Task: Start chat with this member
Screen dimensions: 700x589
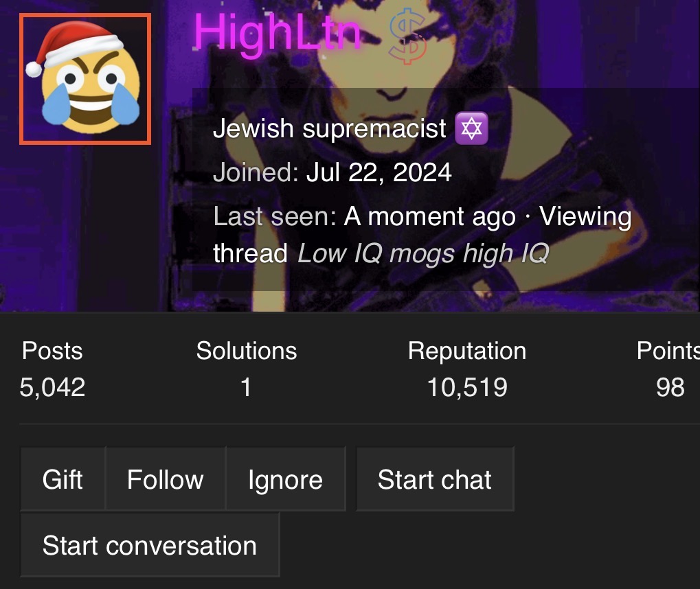Action: click(435, 478)
